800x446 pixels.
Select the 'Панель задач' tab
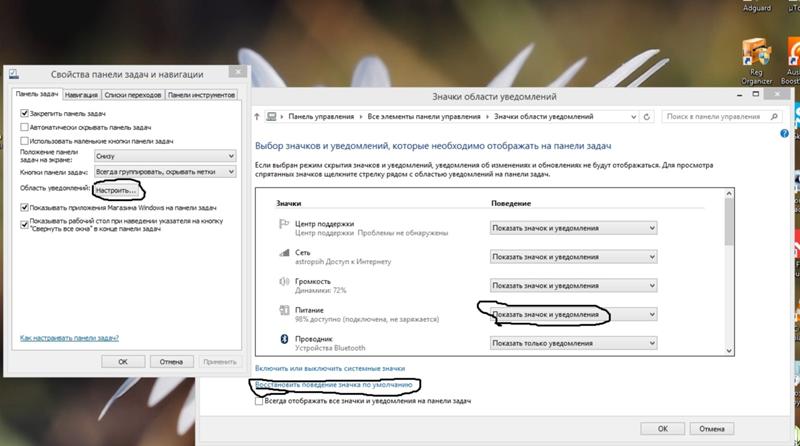pos(37,94)
